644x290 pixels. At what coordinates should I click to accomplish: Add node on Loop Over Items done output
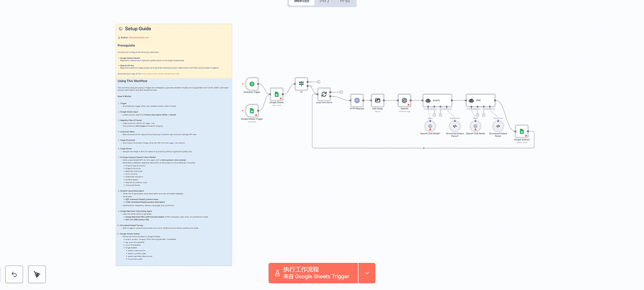(x=341, y=92)
